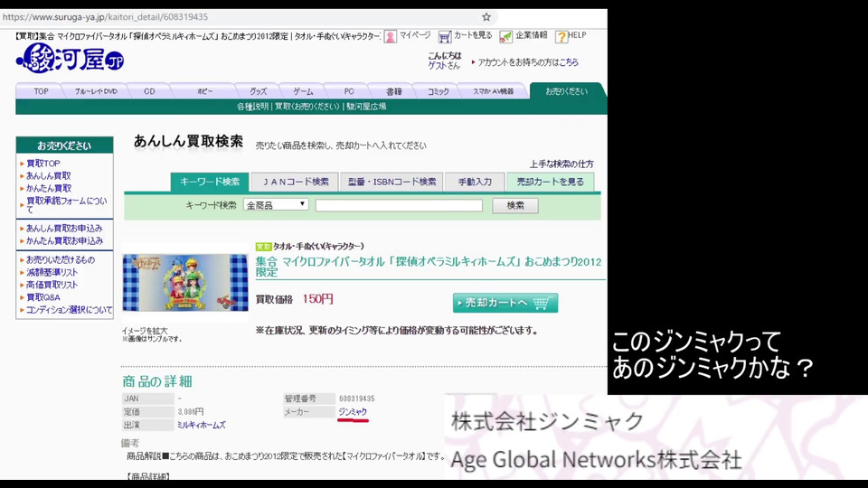Open the ゲーム navigation tab
Screen dimensions: 868x488
point(303,91)
